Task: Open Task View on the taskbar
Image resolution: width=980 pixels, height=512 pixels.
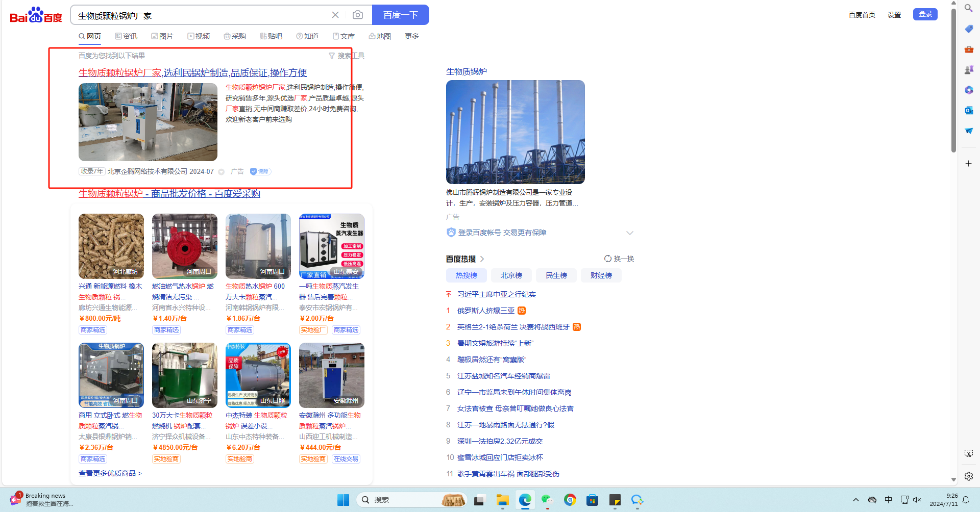Action: [x=479, y=500]
